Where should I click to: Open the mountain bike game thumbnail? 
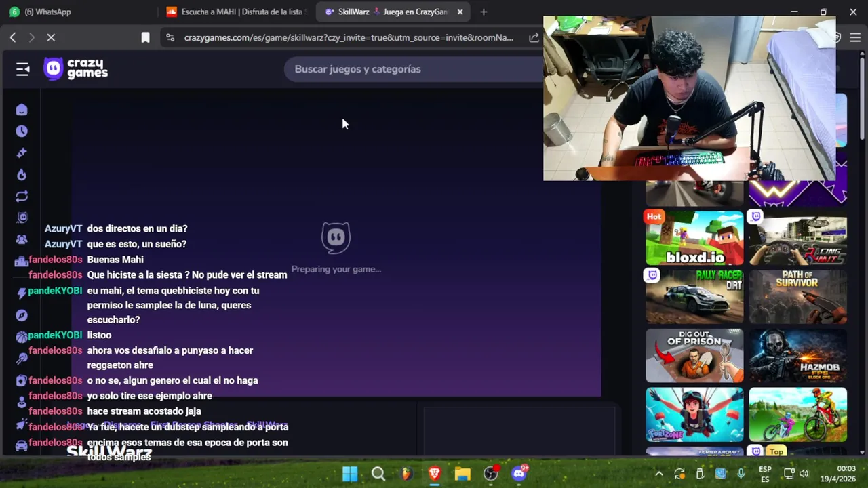coord(798,414)
